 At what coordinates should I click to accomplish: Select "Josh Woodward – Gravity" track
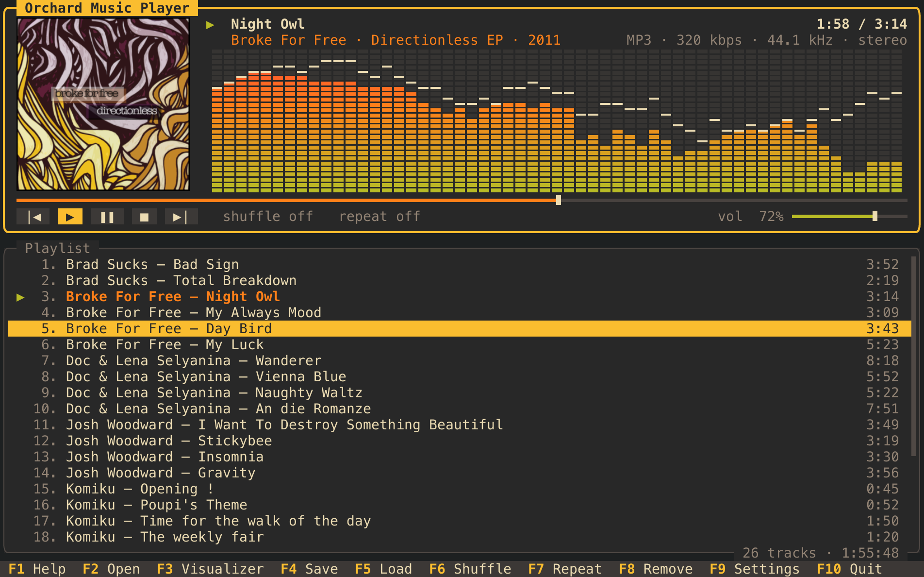(460, 473)
